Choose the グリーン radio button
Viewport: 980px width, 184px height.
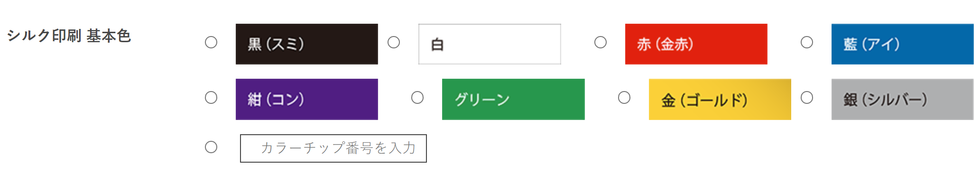[x=417, y=98]
